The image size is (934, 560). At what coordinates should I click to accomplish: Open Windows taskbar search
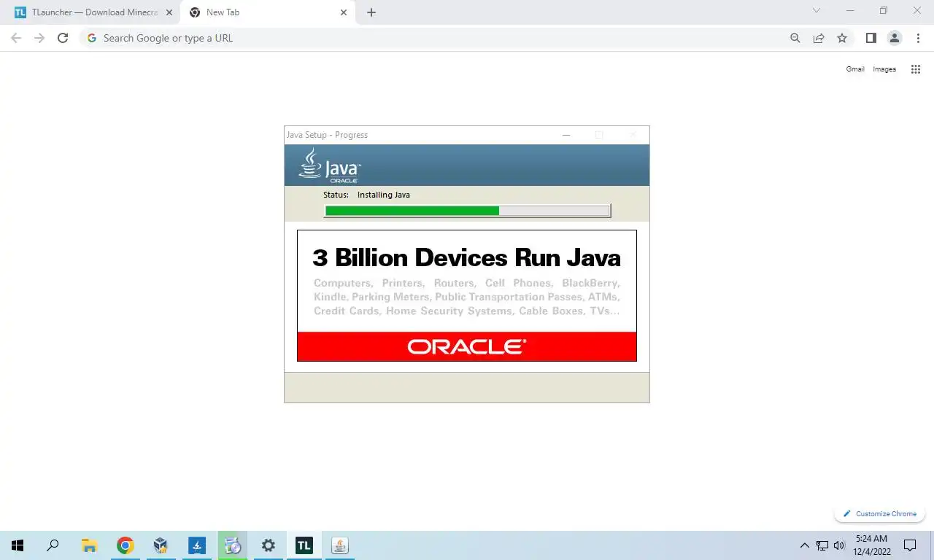point(53,545)
